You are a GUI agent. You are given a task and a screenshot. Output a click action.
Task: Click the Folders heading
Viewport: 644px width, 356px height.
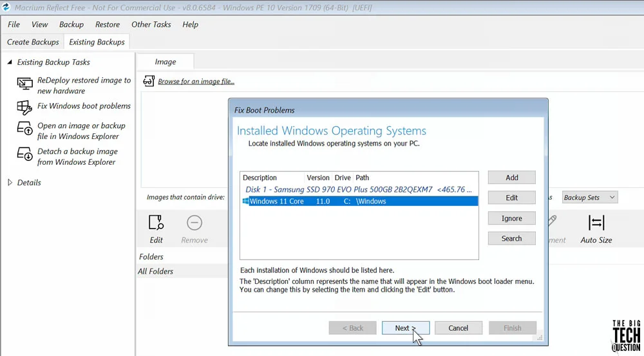(151, 257)
